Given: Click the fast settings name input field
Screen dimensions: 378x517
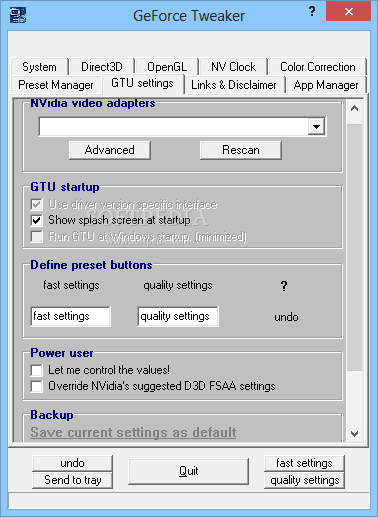Looking at the screenshot, I should pos(70,316).
